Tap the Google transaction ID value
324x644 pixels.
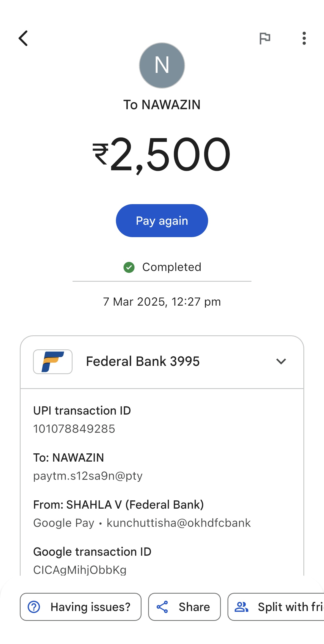(80, 570)
